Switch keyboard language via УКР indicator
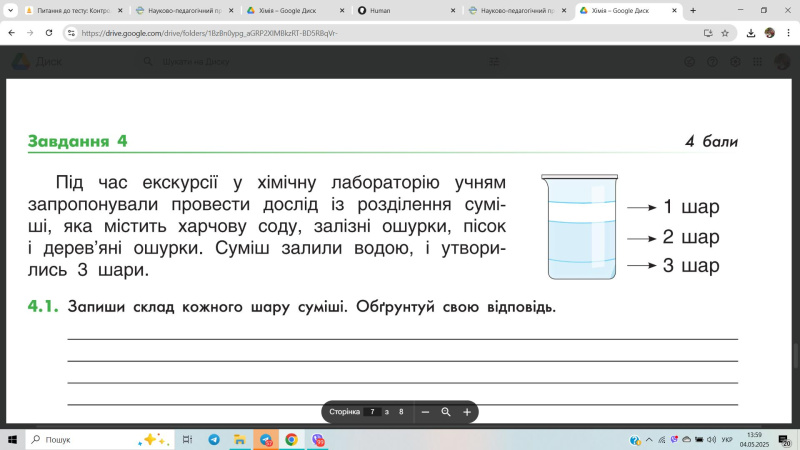800x450 pixels. tap(727, 439)
